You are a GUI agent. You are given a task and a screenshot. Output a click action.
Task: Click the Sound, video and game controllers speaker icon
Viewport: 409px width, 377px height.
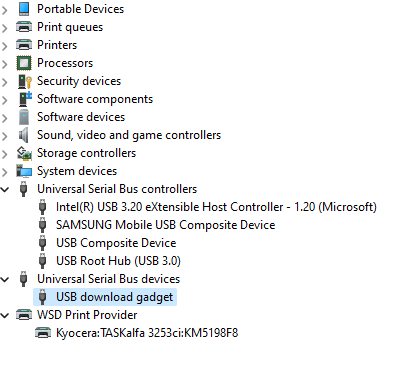click(x=23, y=135)
